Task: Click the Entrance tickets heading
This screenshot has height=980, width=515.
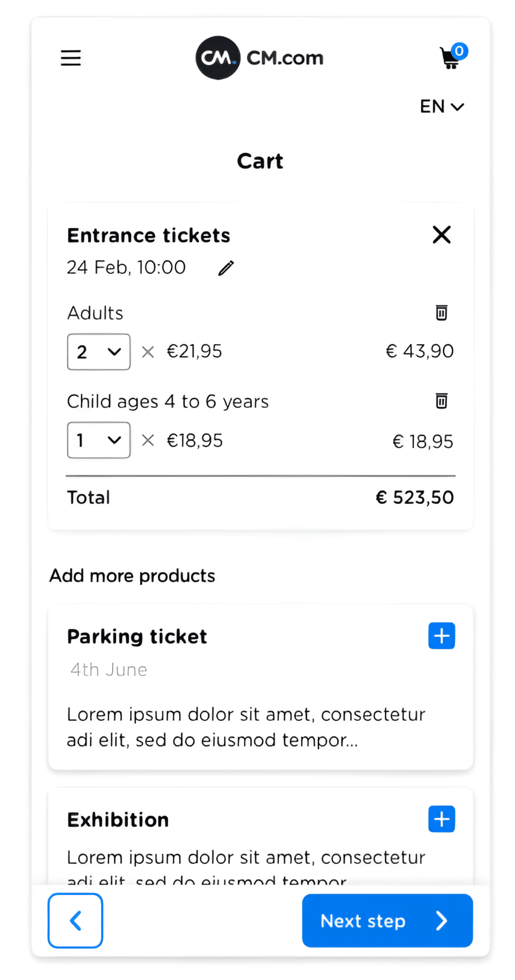Action: pyautogui.click(x=149, y=236)
